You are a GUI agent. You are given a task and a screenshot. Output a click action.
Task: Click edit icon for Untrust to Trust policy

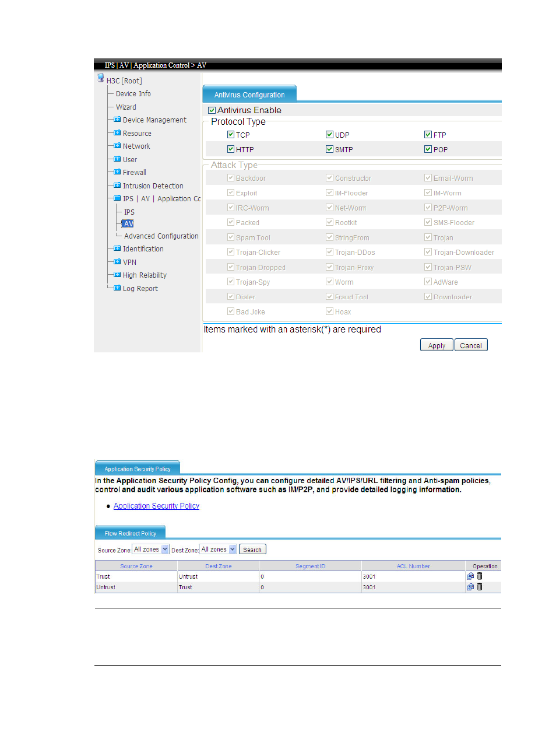[470, 587]
